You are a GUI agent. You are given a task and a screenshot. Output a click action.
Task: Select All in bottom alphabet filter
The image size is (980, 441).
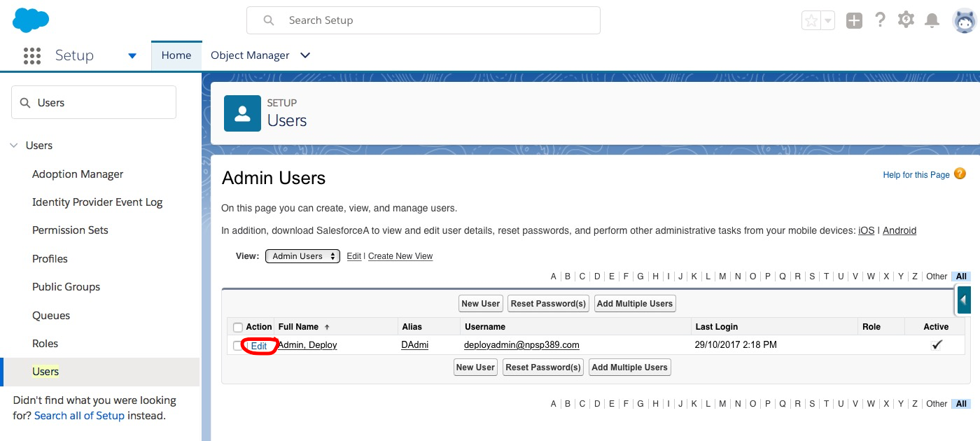[961, 404]
